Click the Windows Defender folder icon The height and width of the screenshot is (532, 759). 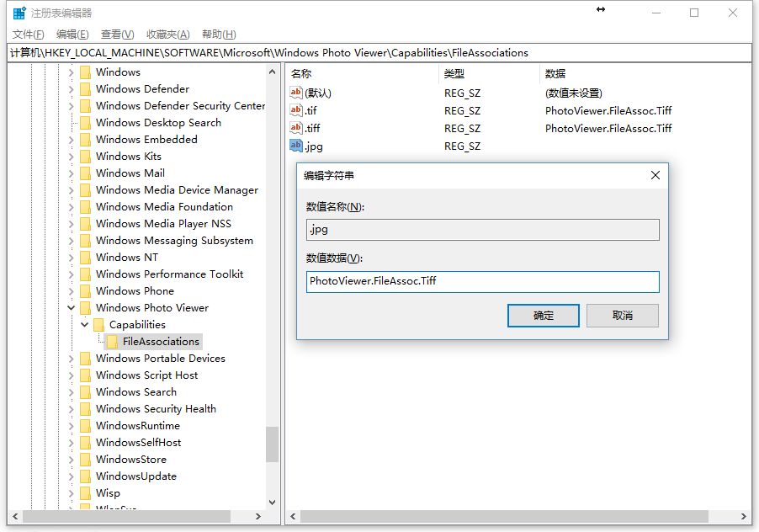[85, 89]
